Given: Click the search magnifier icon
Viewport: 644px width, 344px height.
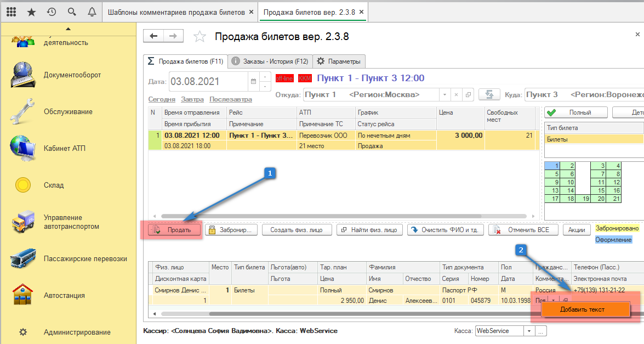Looking at the screenshot, I should (x=72, y=12).
